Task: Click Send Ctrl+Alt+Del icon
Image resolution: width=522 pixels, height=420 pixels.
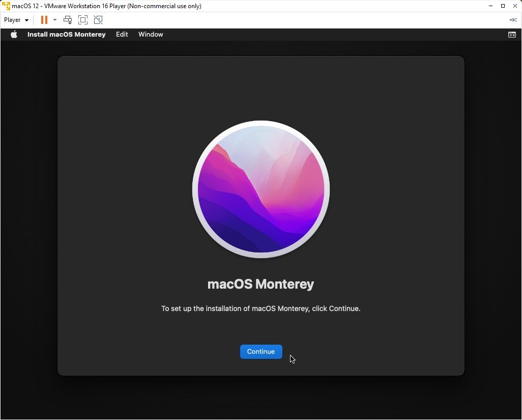Action: pyautogui.click(x=68, y=20)
